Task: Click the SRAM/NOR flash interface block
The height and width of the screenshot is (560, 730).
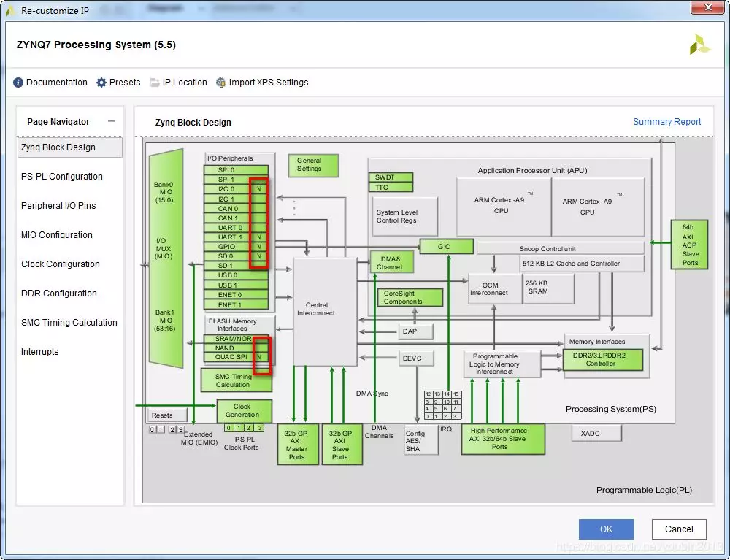Action: pos(236,339)
